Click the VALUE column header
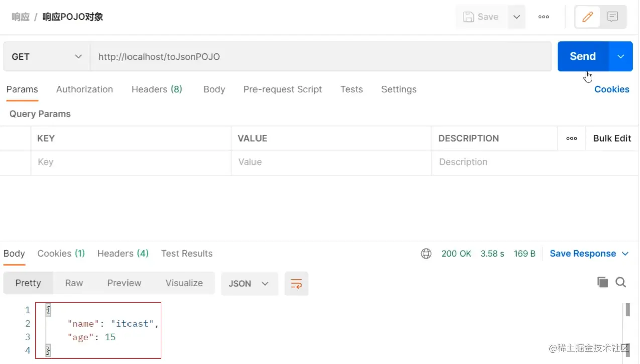The width and height of the screenshot is (640, 364). point(252,138)
